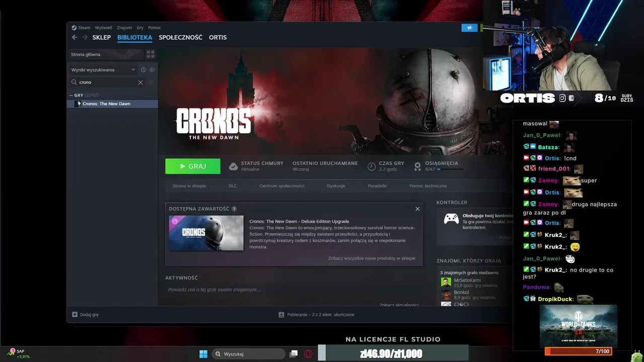Click the help question mark by Dostępna zawartość
The width and height of the screenshot is (644, 362).
[234, 209]
